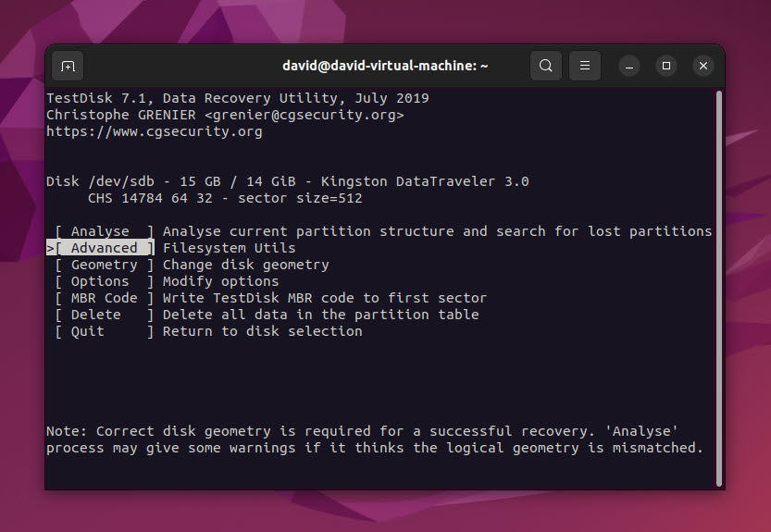Click the grenier@cgsecurity.org email address

click(x=305, y=115)
